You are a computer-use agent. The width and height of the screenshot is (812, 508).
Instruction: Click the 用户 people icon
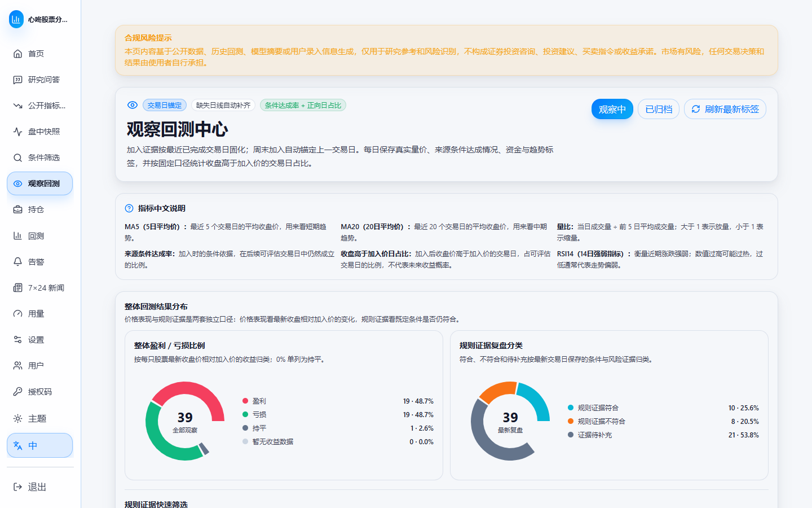[17, 366]
